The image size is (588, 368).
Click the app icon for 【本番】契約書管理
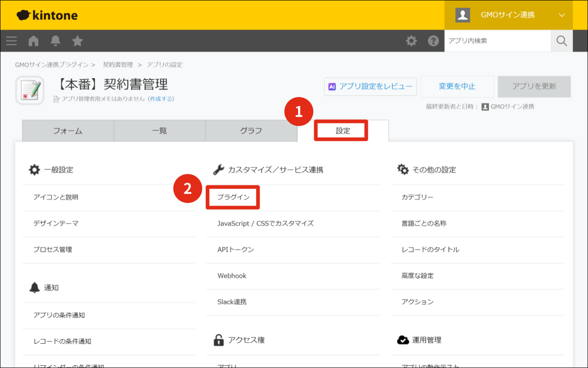click(x=30, y=90)
